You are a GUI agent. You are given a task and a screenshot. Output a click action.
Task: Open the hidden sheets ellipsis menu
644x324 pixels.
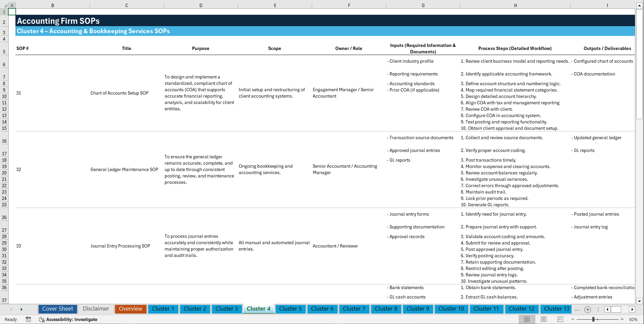coord(577,310)
